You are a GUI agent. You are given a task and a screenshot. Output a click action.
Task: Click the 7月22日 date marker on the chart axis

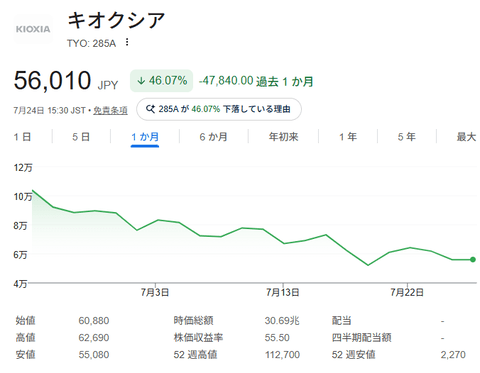(x=407, y=292)
